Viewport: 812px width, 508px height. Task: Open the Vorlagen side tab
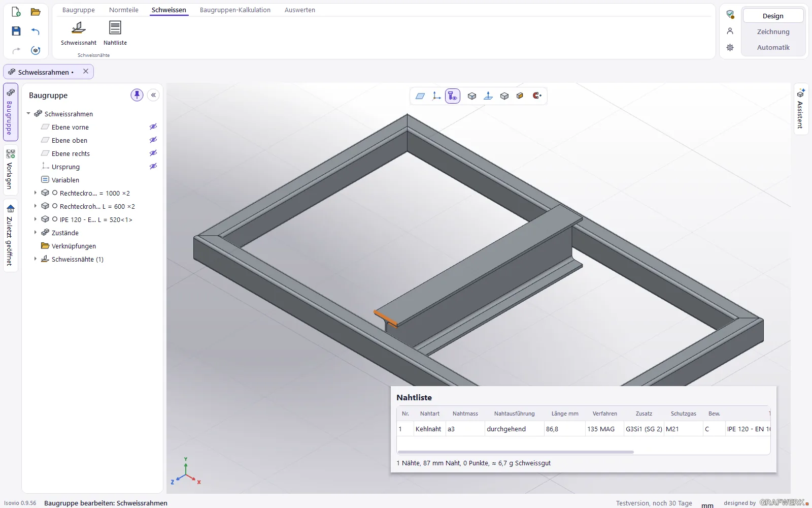click(x=10, y=170)
